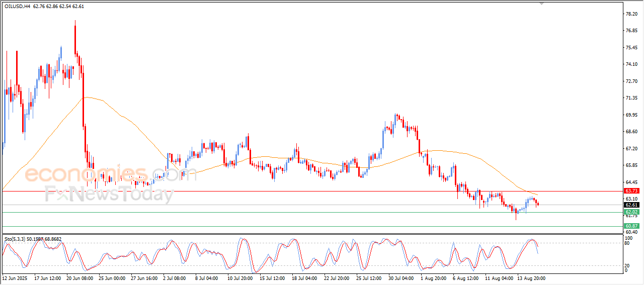
Task: Click the stochastic 80 level label
Action: click(x=627, y=243)
